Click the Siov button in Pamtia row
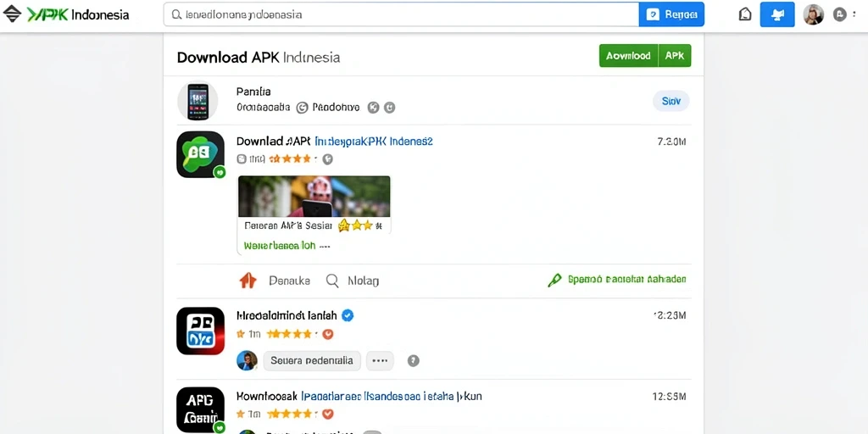The height and width of the screenshot is (434, 868). [x=671, y=102]
